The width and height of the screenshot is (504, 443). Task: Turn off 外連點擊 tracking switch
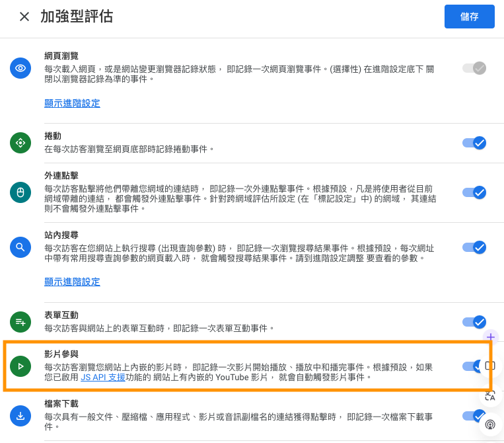tap(474, 192)
